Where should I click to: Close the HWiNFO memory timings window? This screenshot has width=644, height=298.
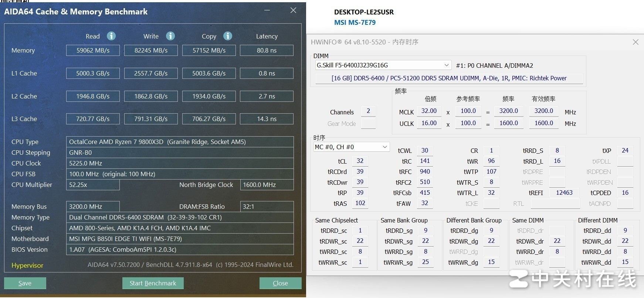635,42
